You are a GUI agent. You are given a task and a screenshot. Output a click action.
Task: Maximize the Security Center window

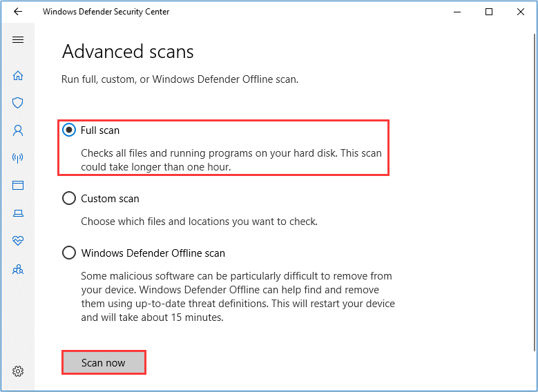pyautogui.click(x=489, y=12)
